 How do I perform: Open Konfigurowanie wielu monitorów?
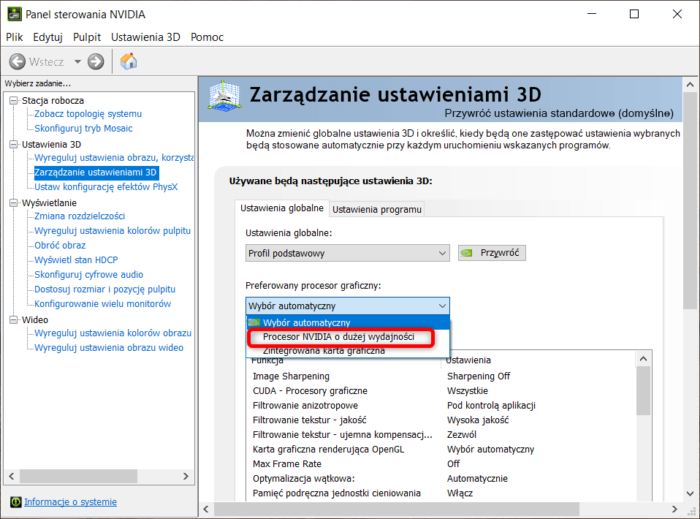pos(103,304)
